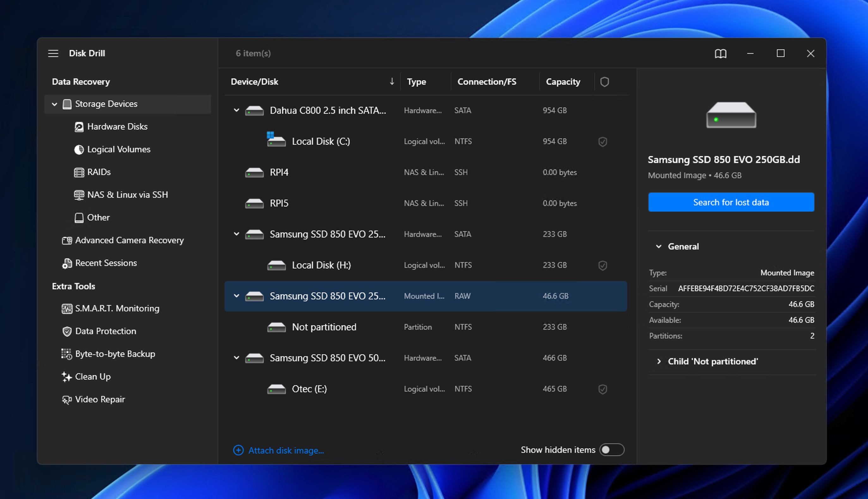Click the large drive image in details panel
The width and height of the screenshot is (868, 499).
point(731,115)
